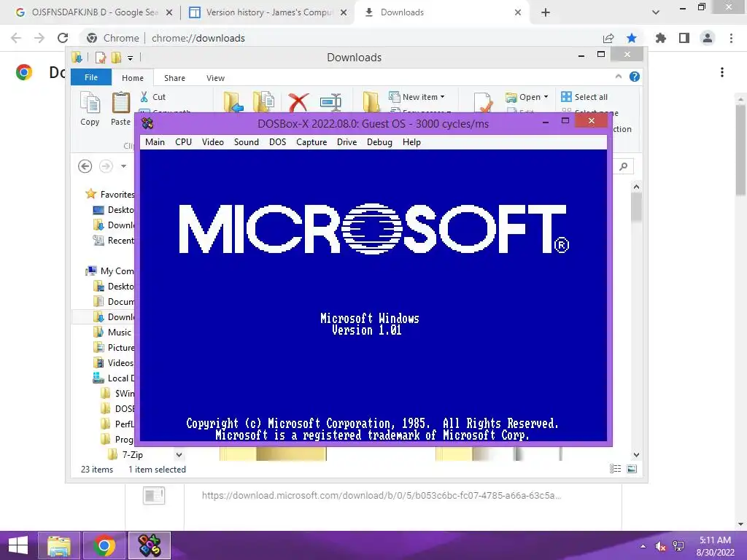Click the Rename icon in ribbon

(x=330, y=102)
